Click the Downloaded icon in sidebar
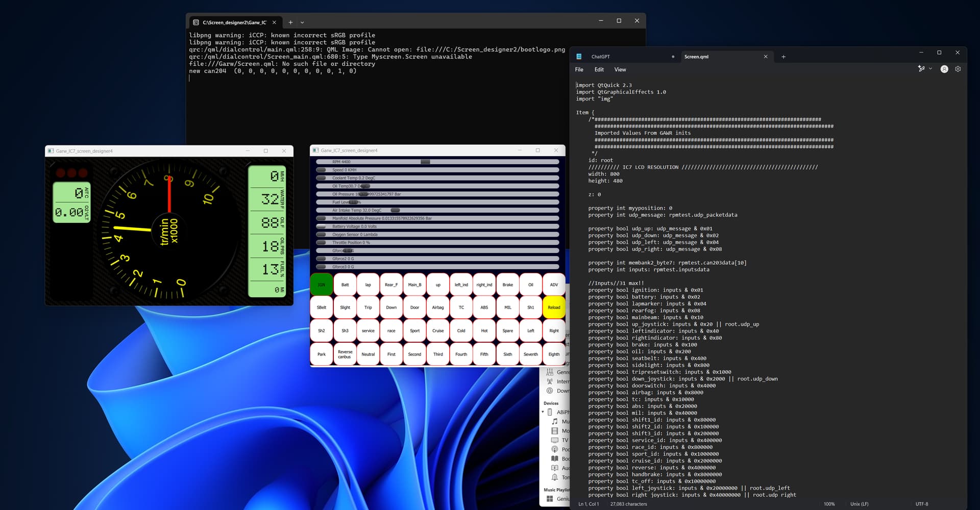Image resolution: width=980 pixels, height=510 pixels. 550,391
